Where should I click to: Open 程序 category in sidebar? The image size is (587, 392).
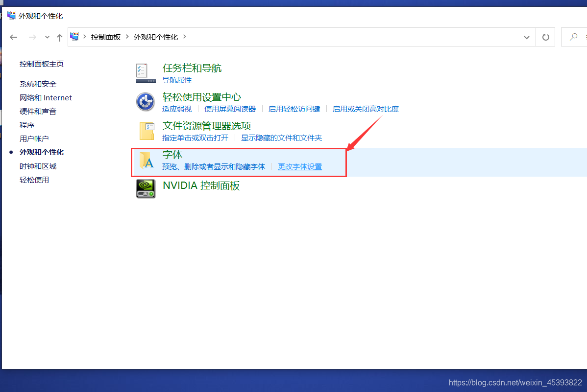[x=27, y=125]
